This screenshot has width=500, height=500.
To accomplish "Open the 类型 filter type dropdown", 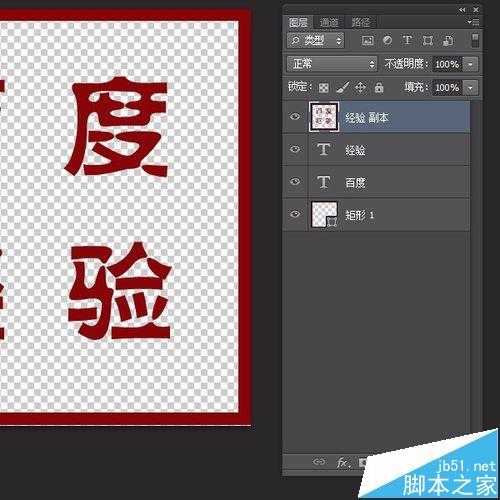I will click(315, 41).
